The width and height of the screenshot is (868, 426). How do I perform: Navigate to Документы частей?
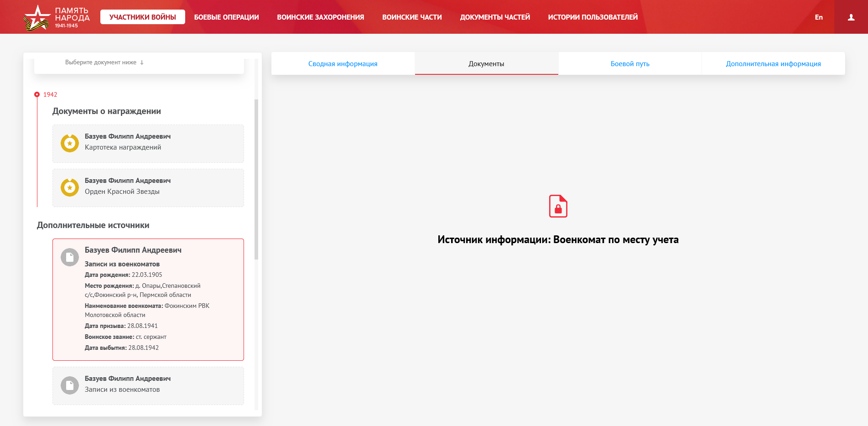tap(495, 17)
